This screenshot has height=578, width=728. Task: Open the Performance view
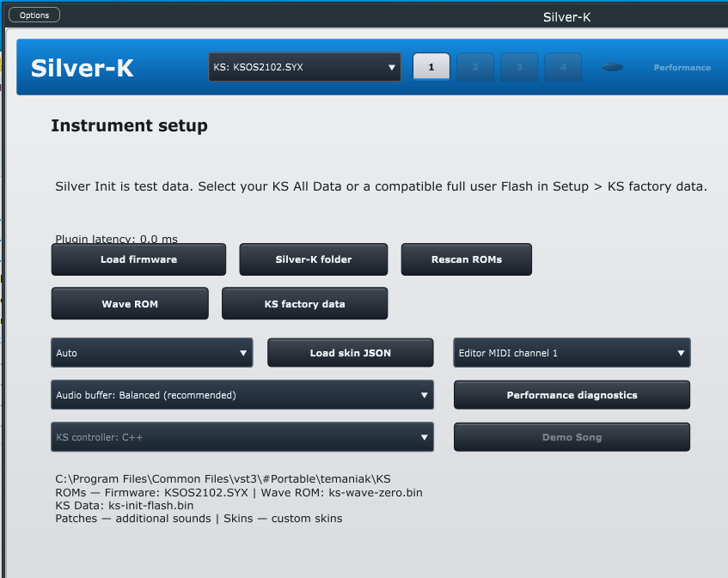[x=682, y=68]
